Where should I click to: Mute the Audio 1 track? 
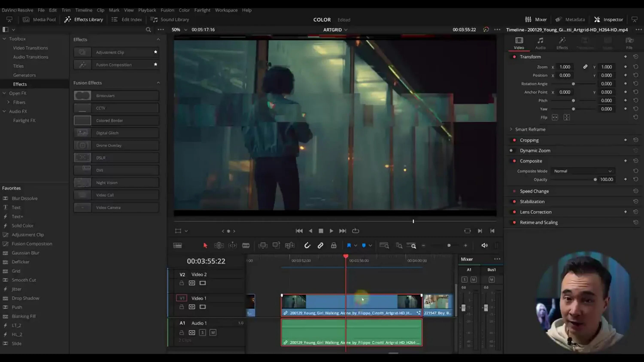coord(213,333)
